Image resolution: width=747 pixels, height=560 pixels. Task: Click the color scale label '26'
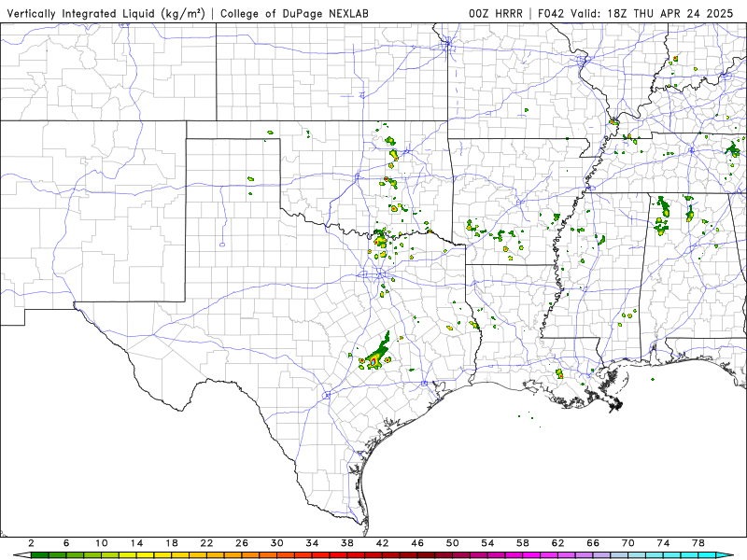[x=242, y=543]
